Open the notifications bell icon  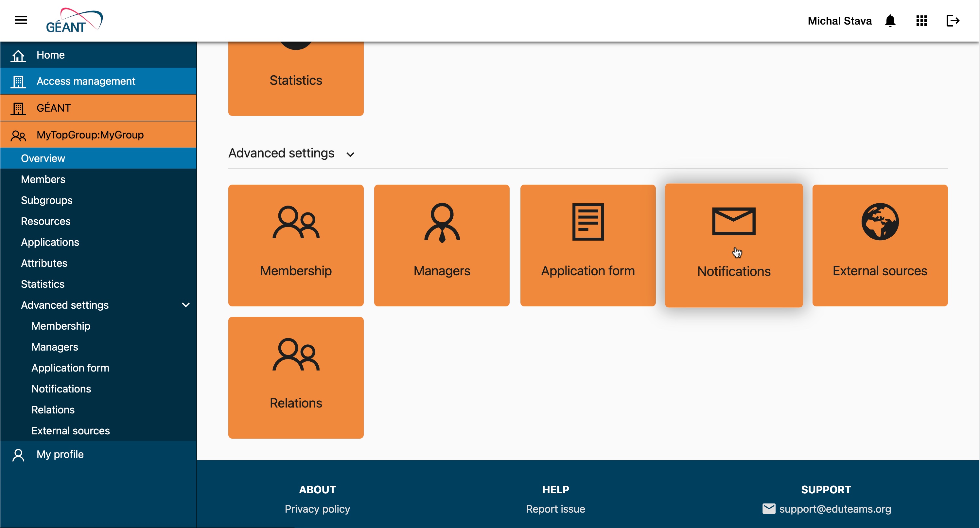coord(890,21)
